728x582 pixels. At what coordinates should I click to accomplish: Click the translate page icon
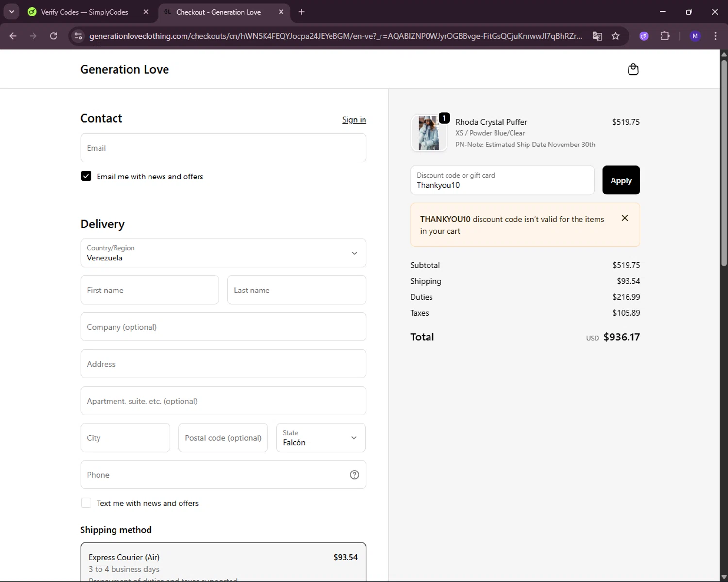(597, 36)
